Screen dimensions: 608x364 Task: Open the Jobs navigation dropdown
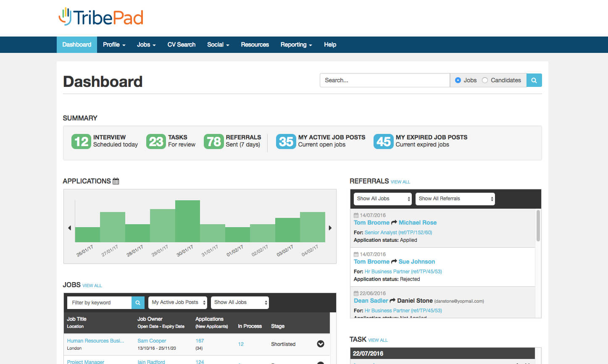(146, 45)
